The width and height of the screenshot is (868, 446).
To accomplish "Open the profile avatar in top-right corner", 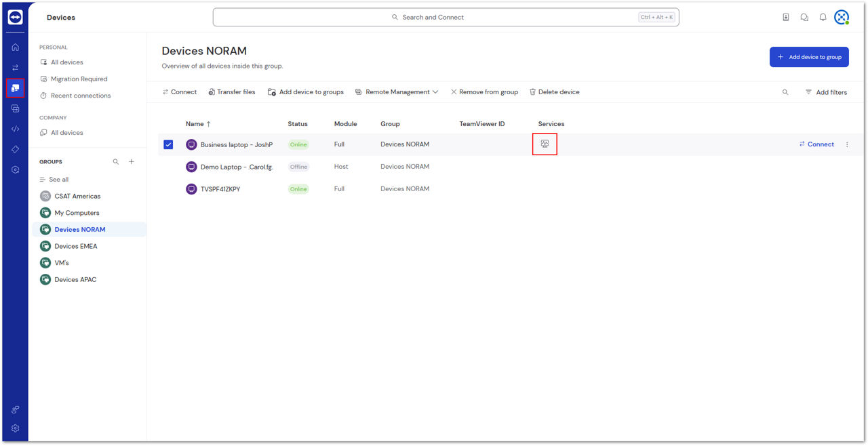I will tap(842, 18).
